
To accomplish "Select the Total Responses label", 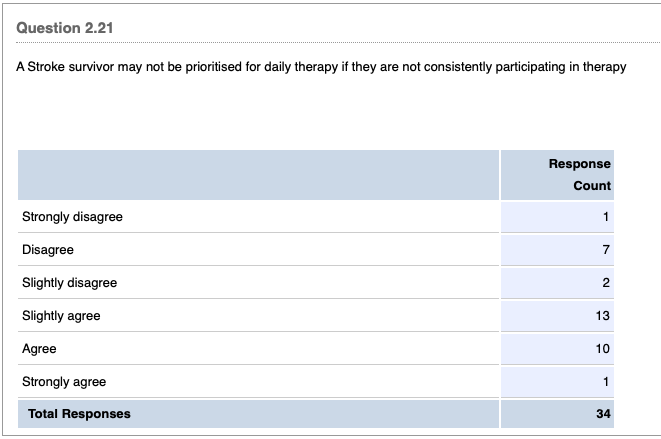I will click(79, 414).
